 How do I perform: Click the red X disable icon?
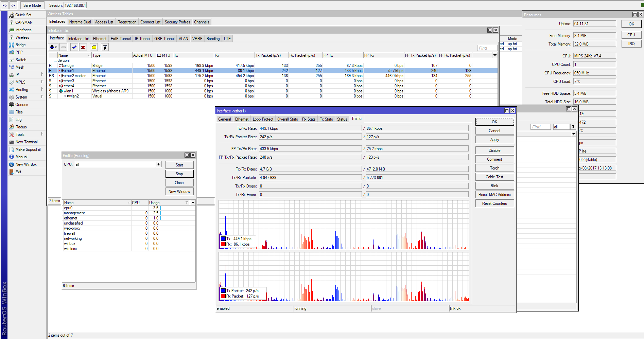[x=83, y=47]
